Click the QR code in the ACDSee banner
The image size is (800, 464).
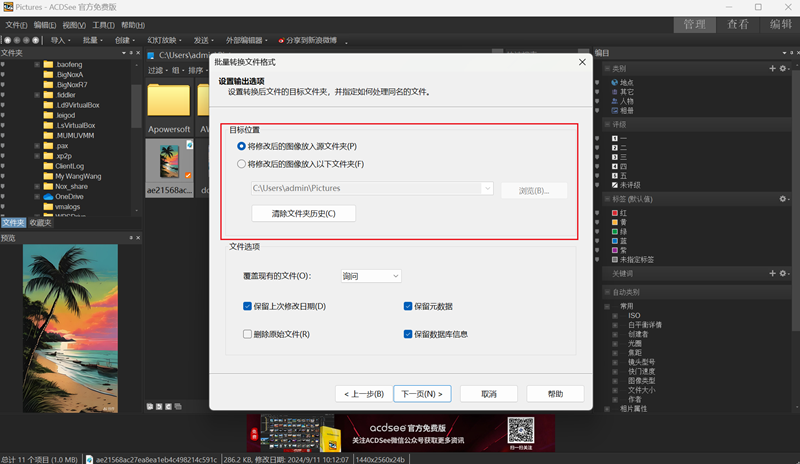[x=521, y=430]
